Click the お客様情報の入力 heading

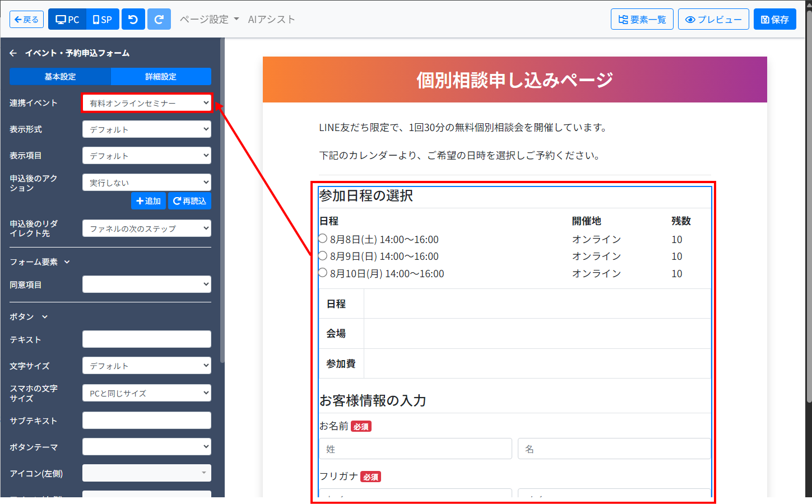[373, 401]
